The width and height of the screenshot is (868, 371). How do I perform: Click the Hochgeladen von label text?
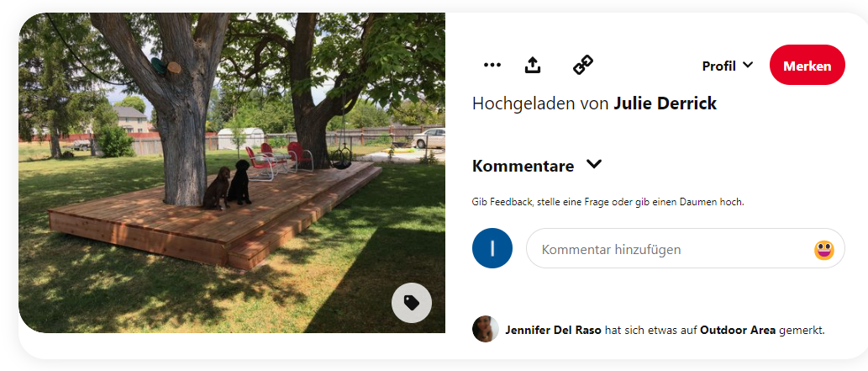click(x=541, y=103)
